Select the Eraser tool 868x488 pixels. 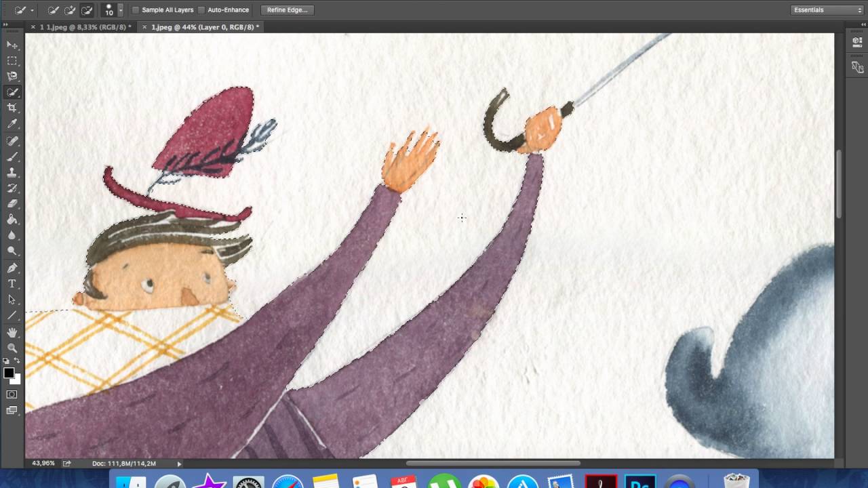click(x=12, y=203)
